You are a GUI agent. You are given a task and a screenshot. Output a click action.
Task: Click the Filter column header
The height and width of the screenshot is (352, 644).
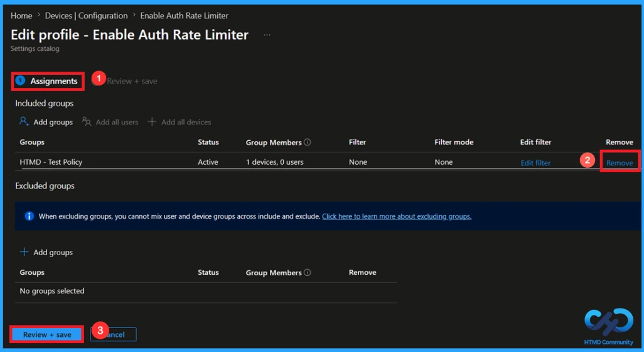coord(357,142)
